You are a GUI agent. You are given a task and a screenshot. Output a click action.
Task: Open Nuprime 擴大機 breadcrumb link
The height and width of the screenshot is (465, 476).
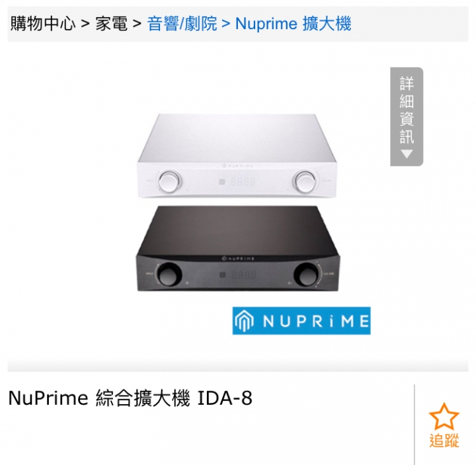[x=294, y=23]
